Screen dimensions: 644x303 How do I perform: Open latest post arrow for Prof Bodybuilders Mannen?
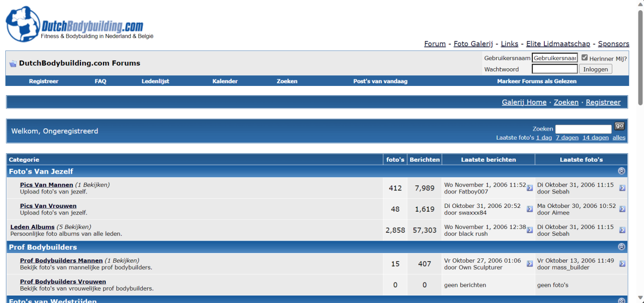[x=530, y=264]
